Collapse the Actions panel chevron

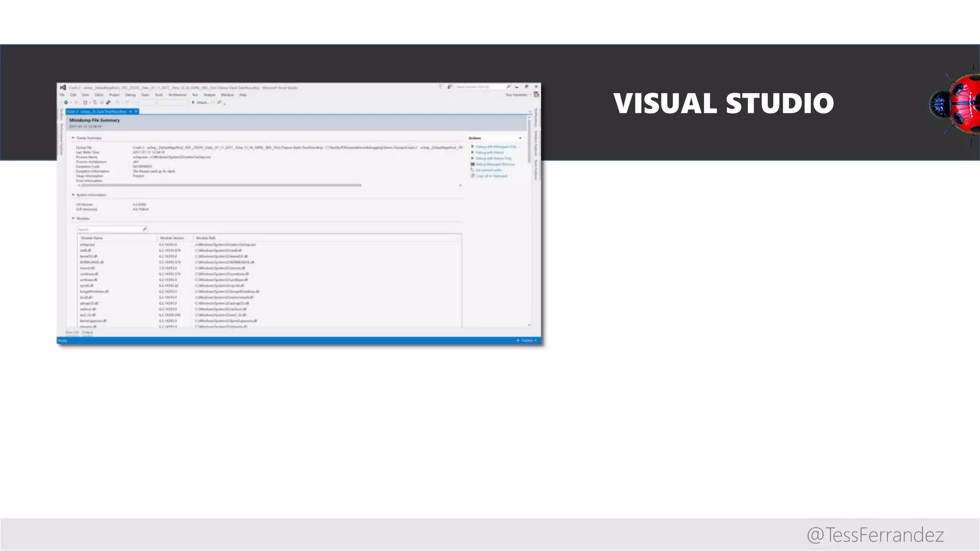click(x=520, y=138)
